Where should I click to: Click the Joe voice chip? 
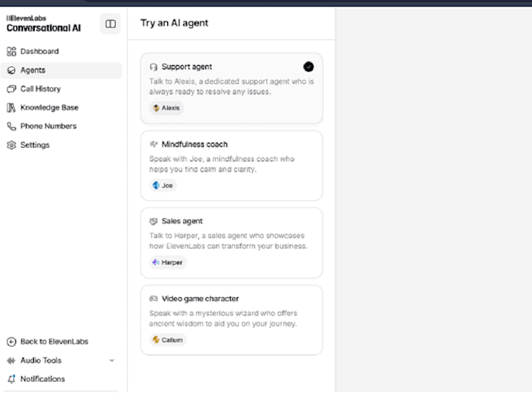tap(163, 185)
